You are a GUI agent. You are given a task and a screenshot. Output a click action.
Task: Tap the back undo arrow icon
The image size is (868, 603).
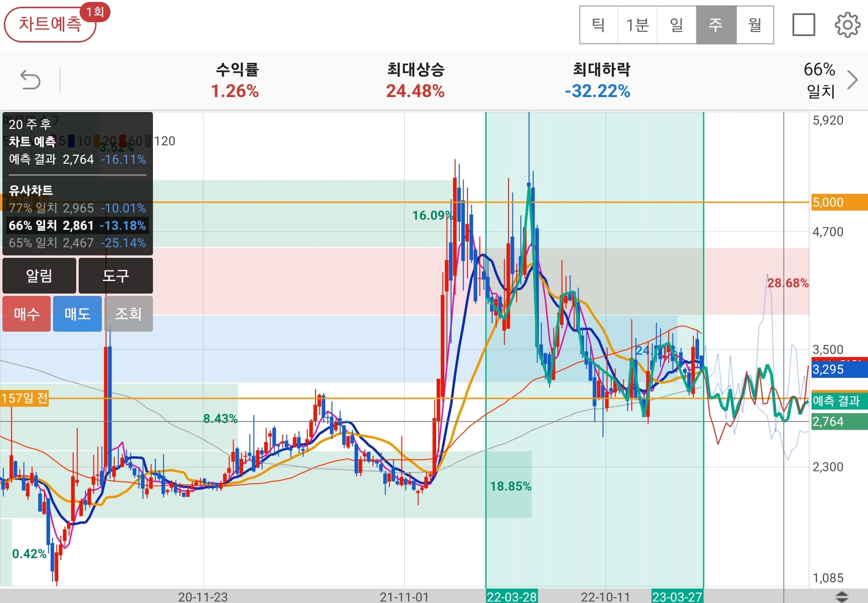click(30, 80)
